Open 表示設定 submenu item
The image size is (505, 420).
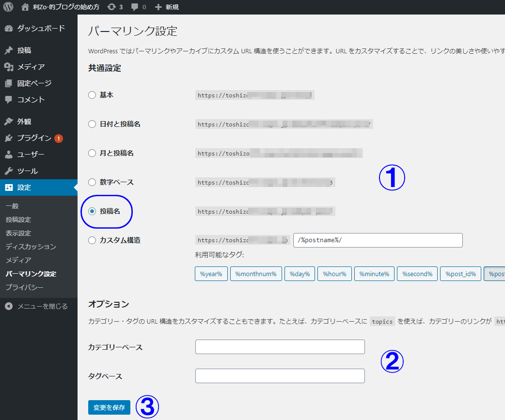(x=18, y=233)
